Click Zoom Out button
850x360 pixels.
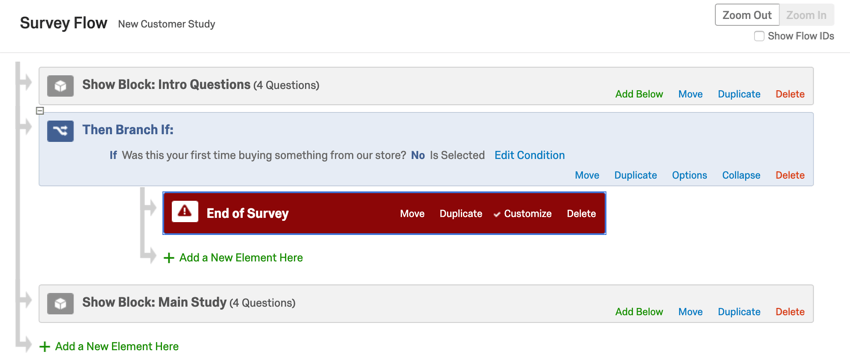click(x=747, y=15)
